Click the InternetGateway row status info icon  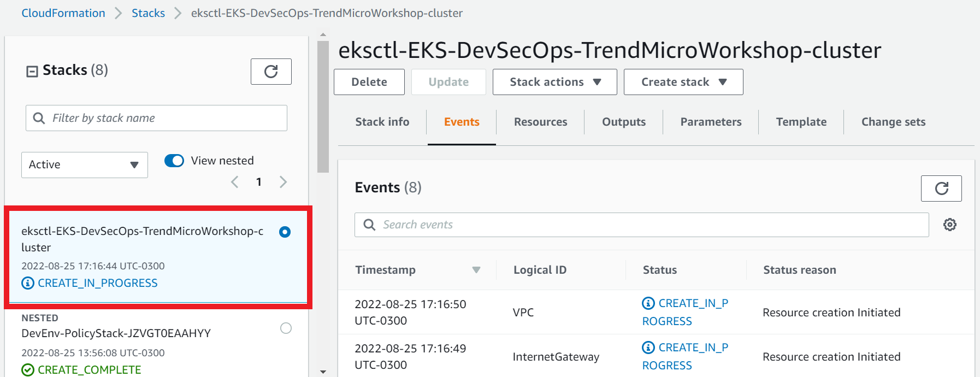coord(648,347)
